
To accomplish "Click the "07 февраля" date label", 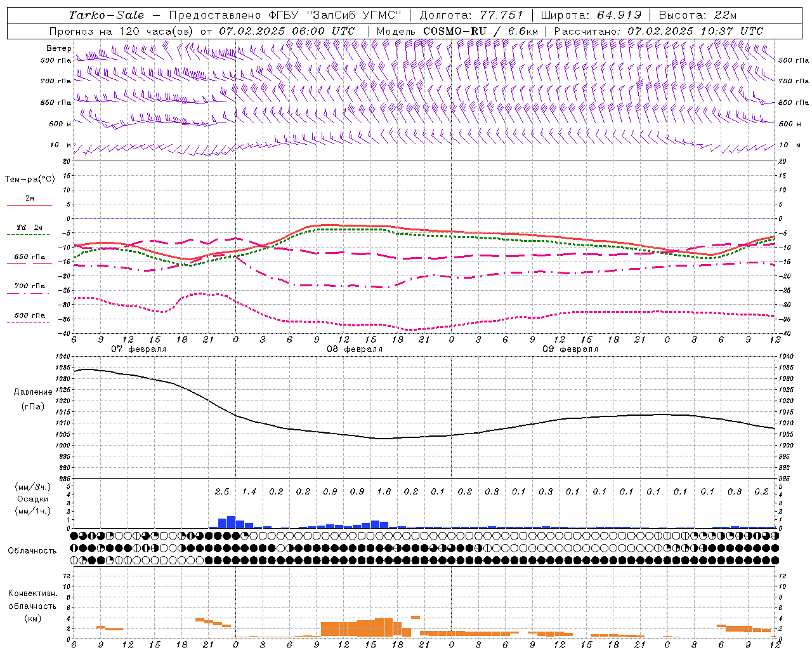I will [139, 349].
